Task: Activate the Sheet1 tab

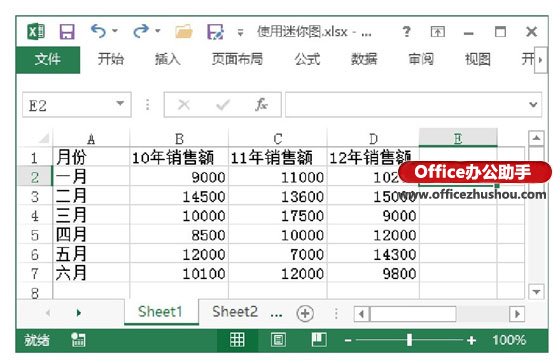Action: point(160,312)
